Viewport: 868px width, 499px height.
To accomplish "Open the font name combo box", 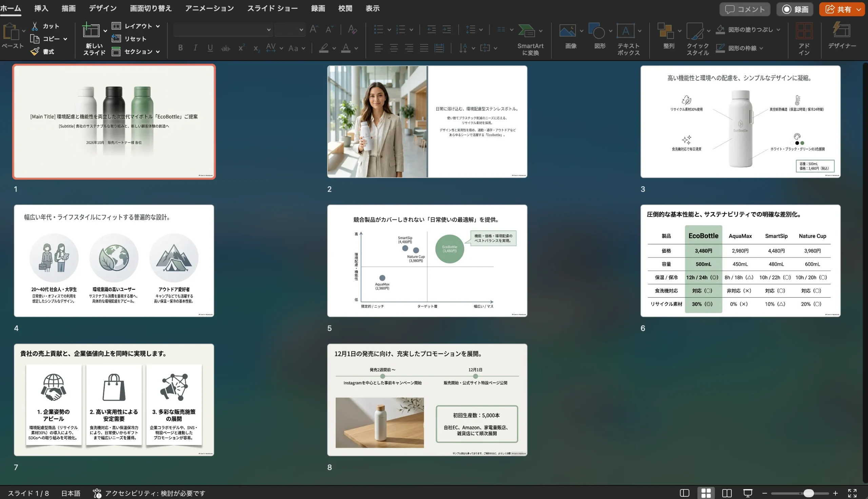I will (x=223, y=30).
